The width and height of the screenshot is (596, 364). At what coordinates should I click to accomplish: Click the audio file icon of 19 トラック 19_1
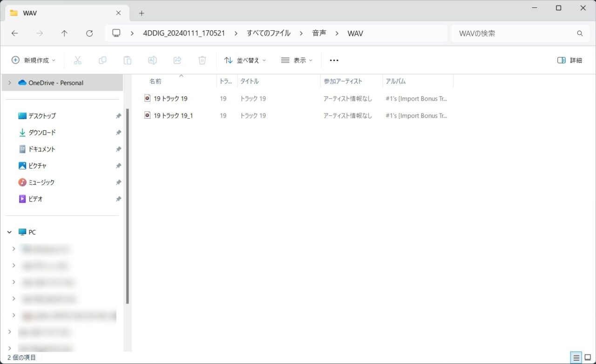click(x=148, y=115)
